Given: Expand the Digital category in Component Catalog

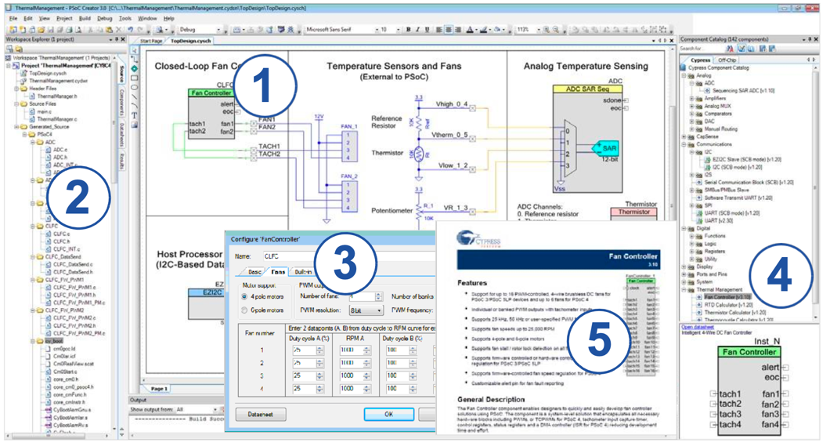Looking at the screenshot, I should [684, 229].
